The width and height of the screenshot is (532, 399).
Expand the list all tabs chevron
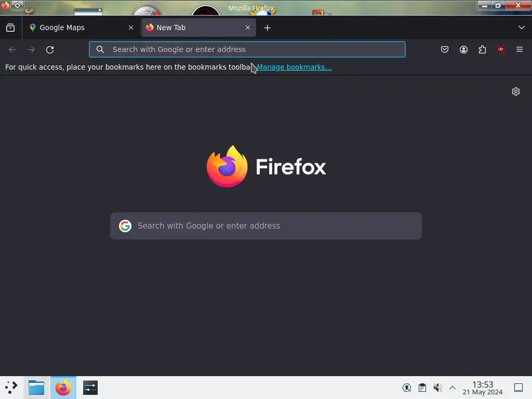522,28
